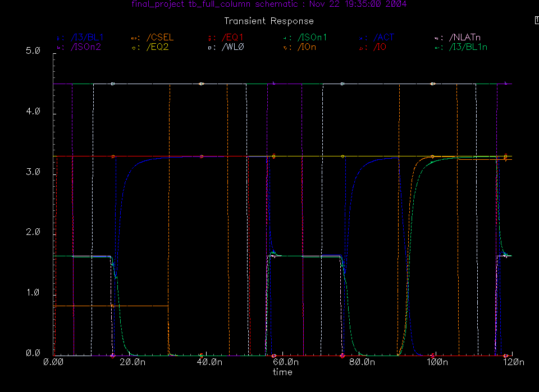Click the 0.00 x-axis value
The width and height of the screenshot is (539, 392).
pyautogui.click(x=53, y=362)
